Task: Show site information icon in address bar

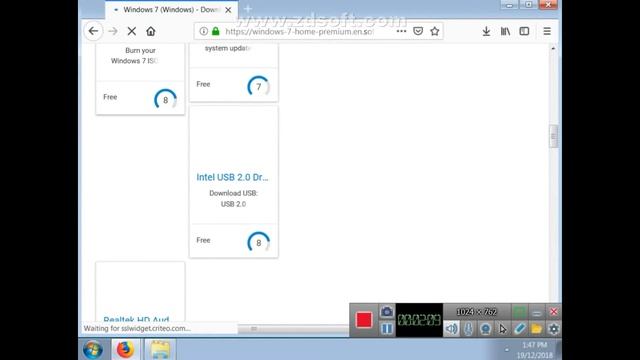Action: coord(203,31)
